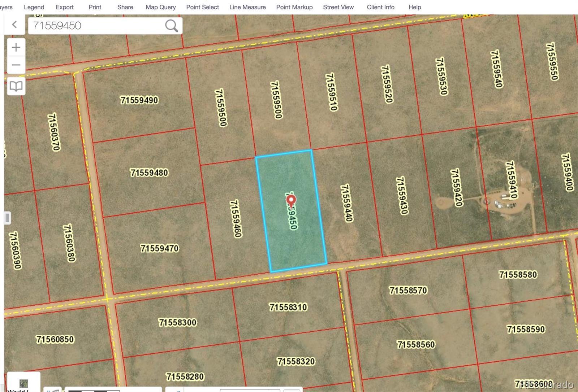Viewport: 578px width, 392px height.
Task: Activate the Point Select tool
Action: (202, 7)
